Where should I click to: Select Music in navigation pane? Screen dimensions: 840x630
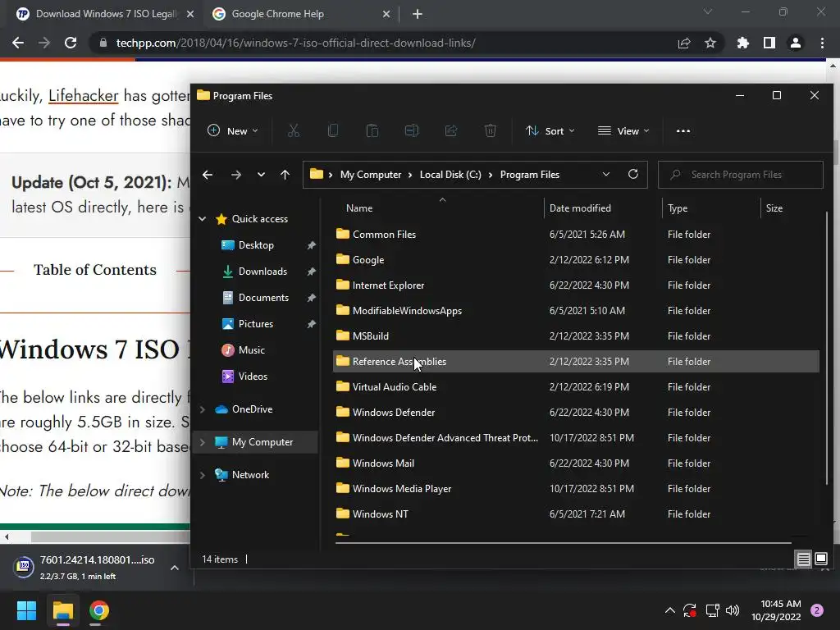(x=251, y=349)
